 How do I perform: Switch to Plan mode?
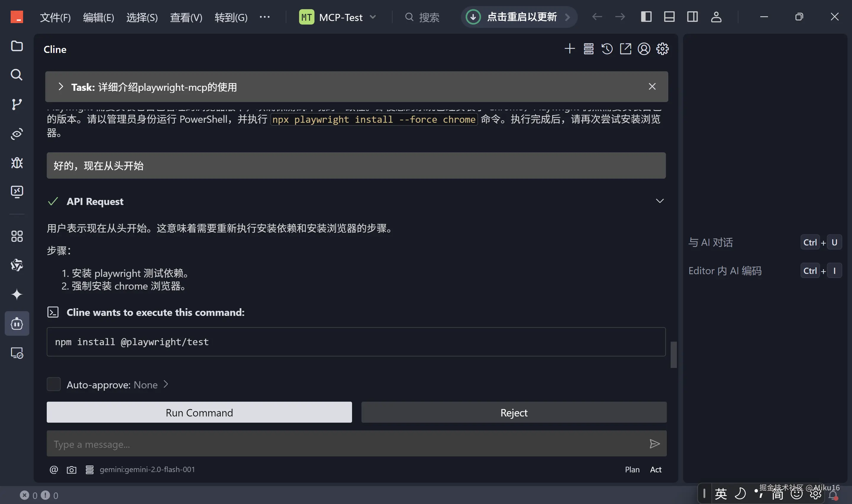[x=632, y=470]
